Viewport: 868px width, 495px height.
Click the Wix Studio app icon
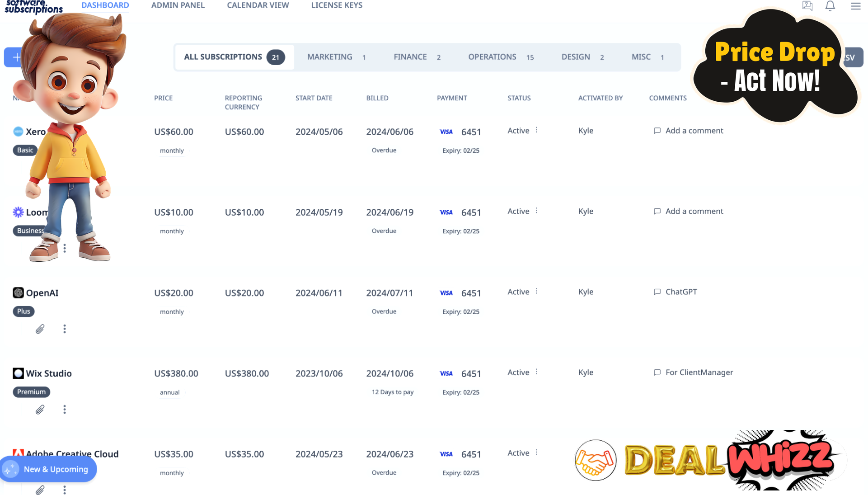[x=18, y=373]
